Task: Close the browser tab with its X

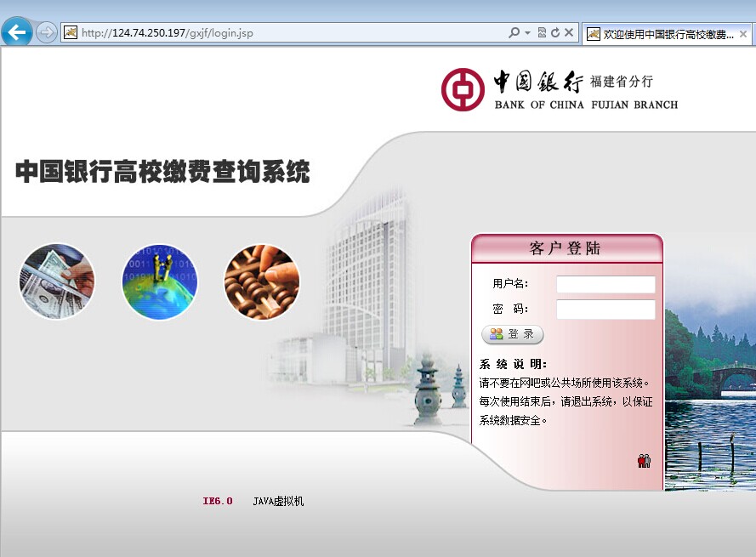Action: coord(743,34)
